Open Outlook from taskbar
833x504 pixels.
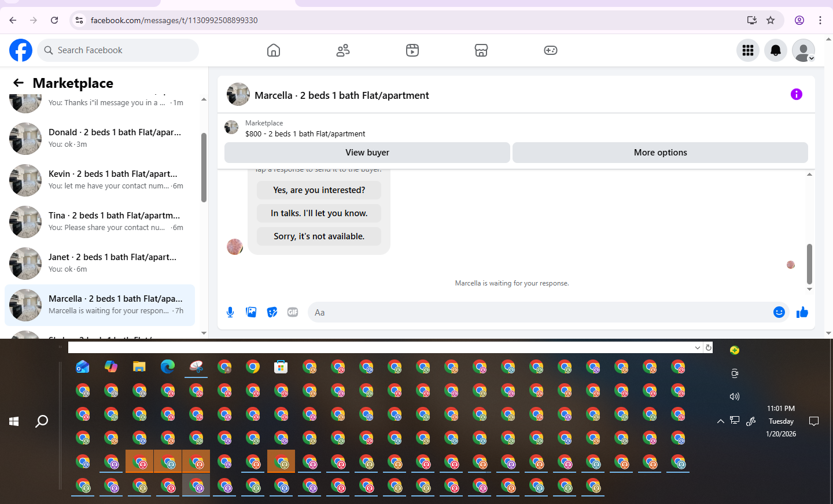coord(83,366)
